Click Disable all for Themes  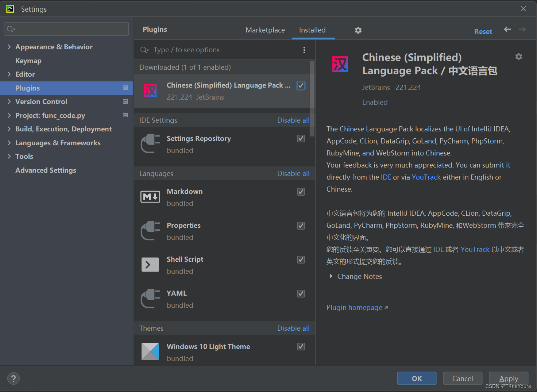tap(293, 328)
